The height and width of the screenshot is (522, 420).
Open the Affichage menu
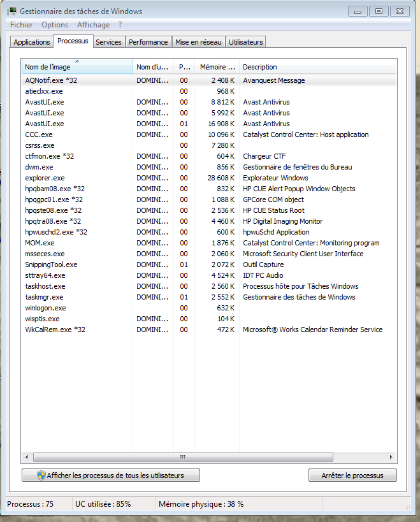[x=93, y=25]
